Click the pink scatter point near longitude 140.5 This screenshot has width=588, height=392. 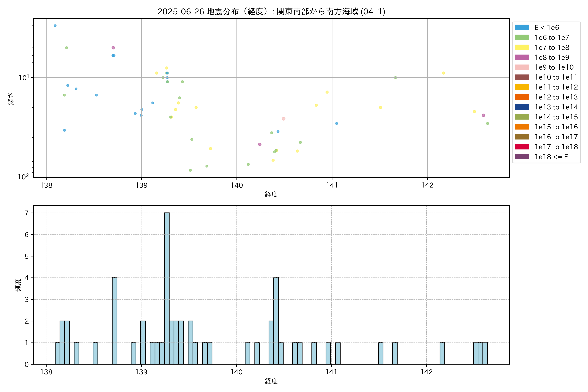[x=283, y=119]
